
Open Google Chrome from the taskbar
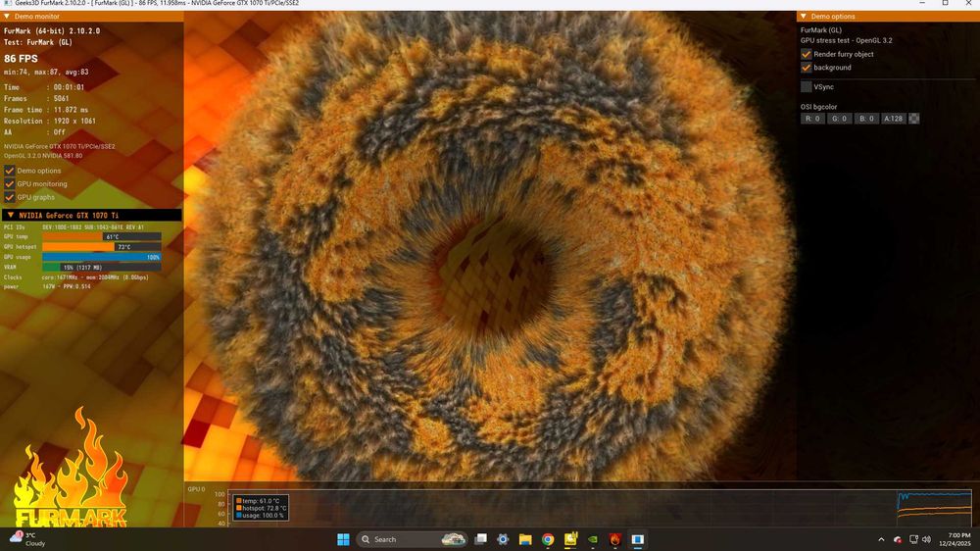click(548, 539)
